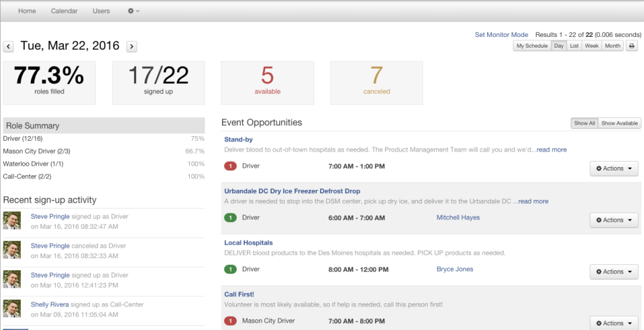Open the Bryce Jones volunteer link
The height and width of the screenshot is (330, 644).
click(455, 269)
